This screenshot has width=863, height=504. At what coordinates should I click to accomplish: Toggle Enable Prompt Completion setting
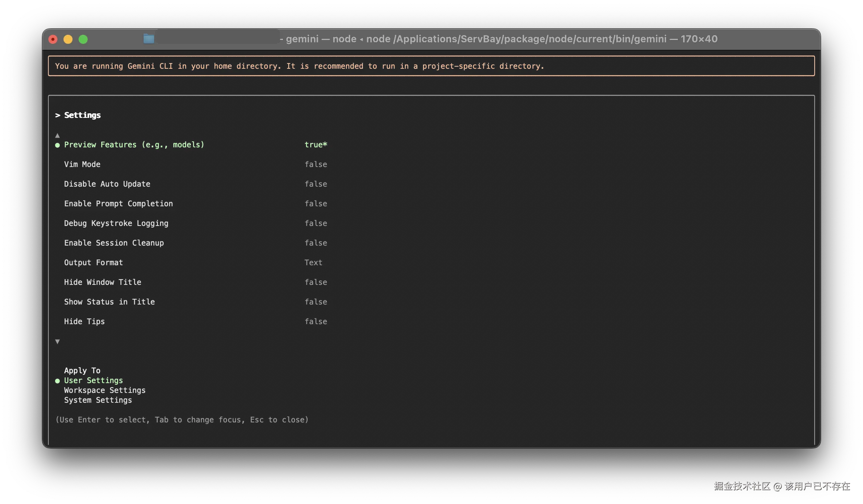(118, 204)
